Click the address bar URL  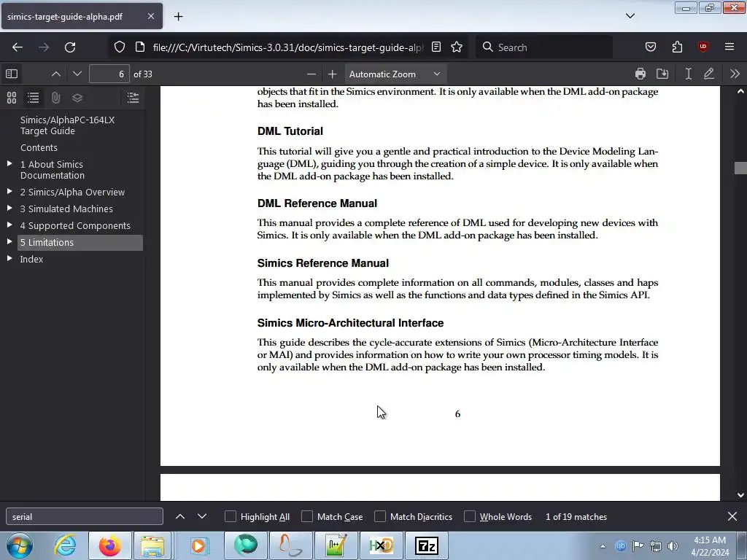tap(287, 47)
